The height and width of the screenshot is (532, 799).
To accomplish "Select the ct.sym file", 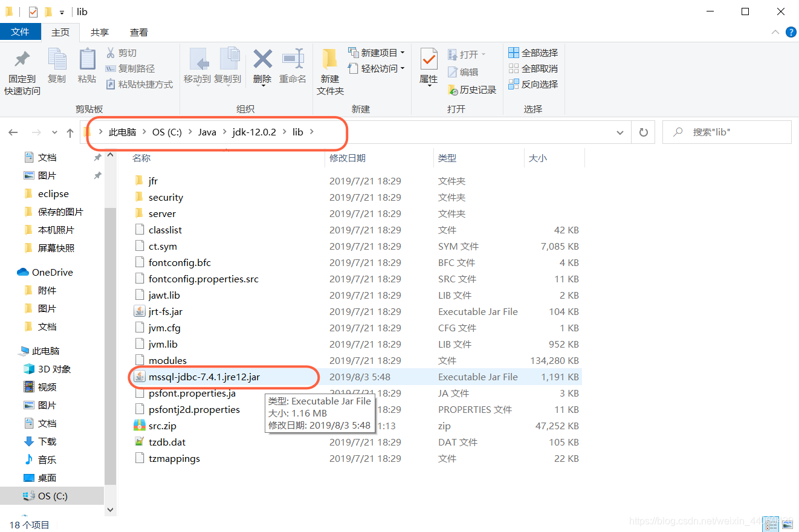I will tap(163, 246).
